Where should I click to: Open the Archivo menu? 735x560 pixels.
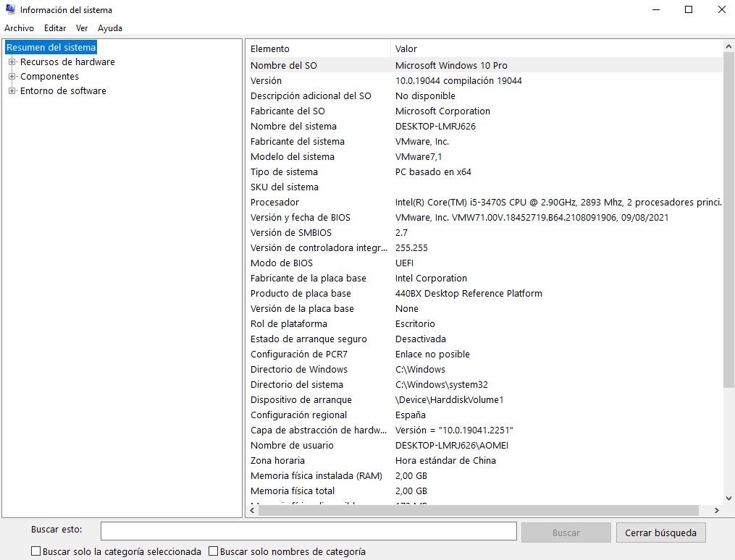(x=19, y=28)
